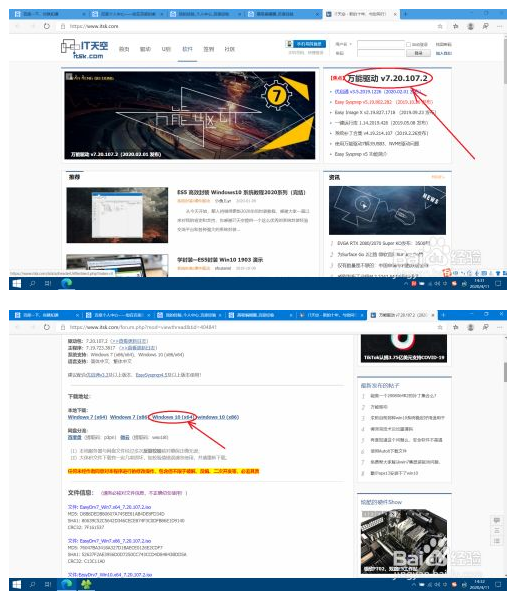Open the EasyDrv7_Win7.x86_7.20.107.2.iso file link
Viewport: 507px width, 593px height.
pyautogui.click(x=115, y=541)
